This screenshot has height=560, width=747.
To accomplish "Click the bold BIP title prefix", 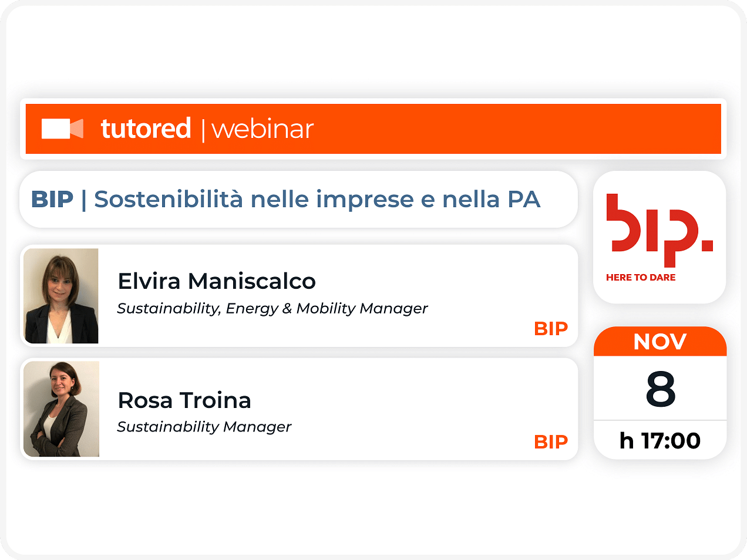I will (x=52, y=200).
